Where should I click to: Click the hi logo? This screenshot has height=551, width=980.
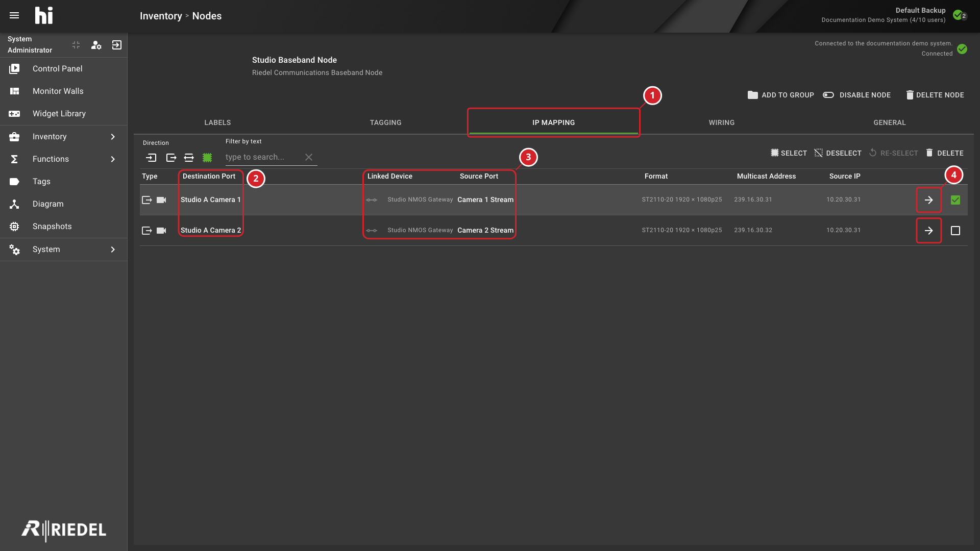point(44,15)
